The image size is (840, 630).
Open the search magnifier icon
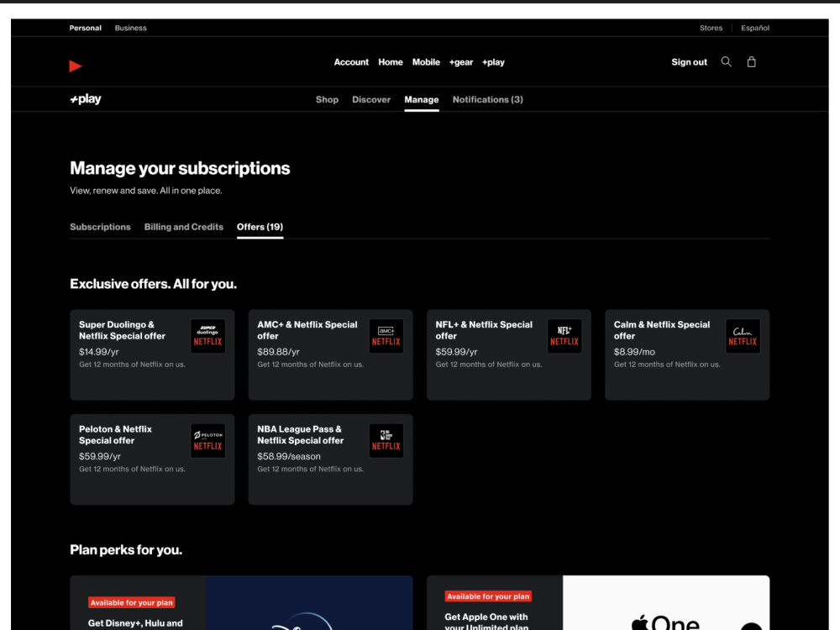[x=726, y=61]
